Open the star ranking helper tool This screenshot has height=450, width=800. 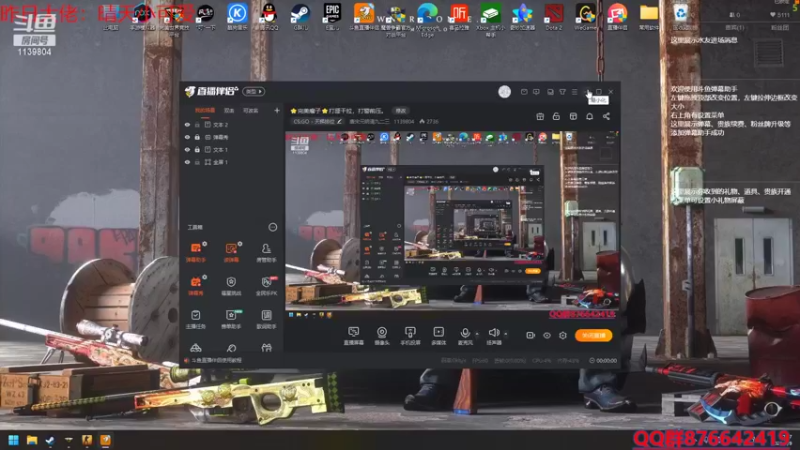click(231, 319)
